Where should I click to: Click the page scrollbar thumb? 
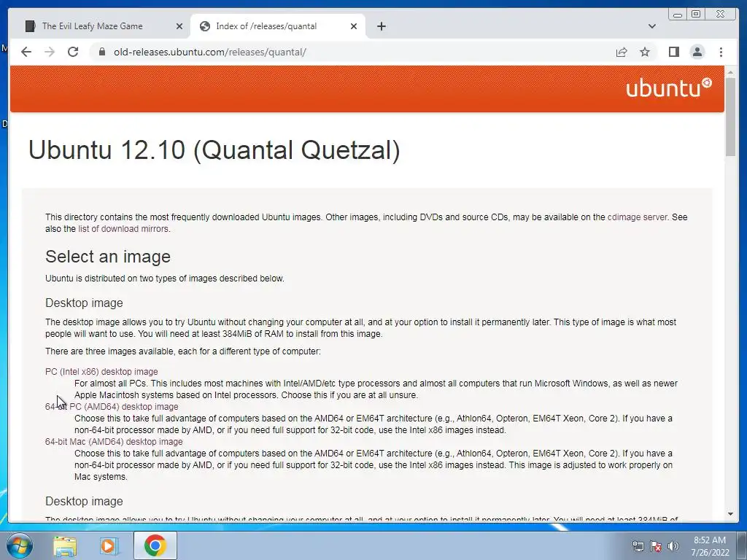[x=730, y=116]
